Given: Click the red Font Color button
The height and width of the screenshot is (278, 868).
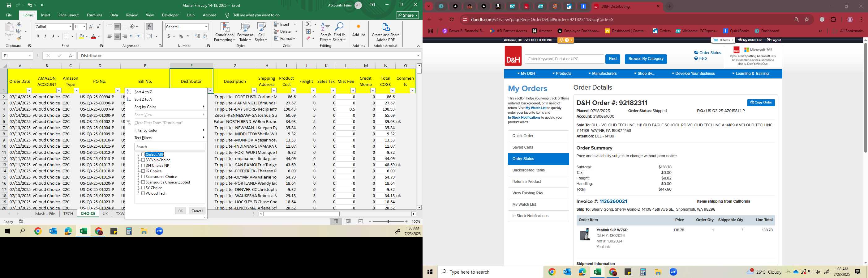Looking at the screenshot, I should coord(93,36).
